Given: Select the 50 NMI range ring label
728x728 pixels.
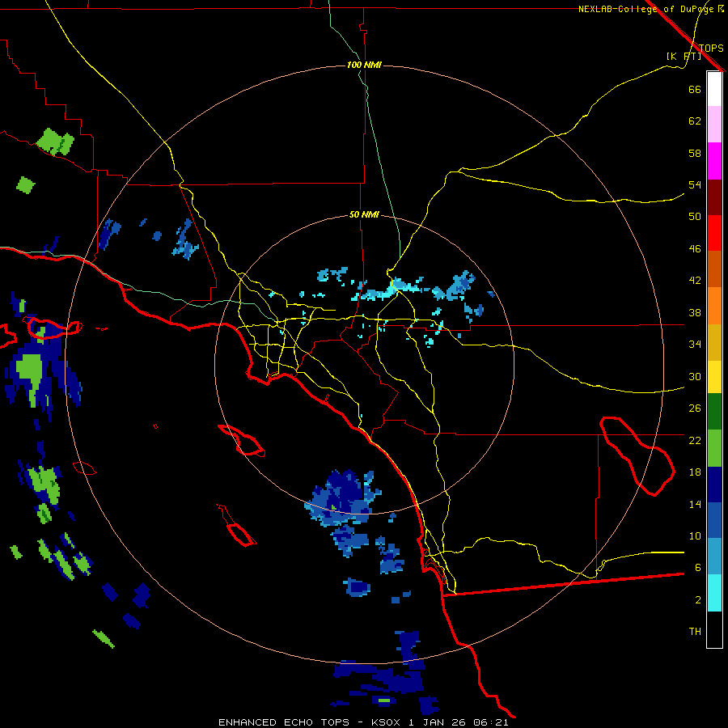Looking at the screenshot, I should click(x=364, y=214).
